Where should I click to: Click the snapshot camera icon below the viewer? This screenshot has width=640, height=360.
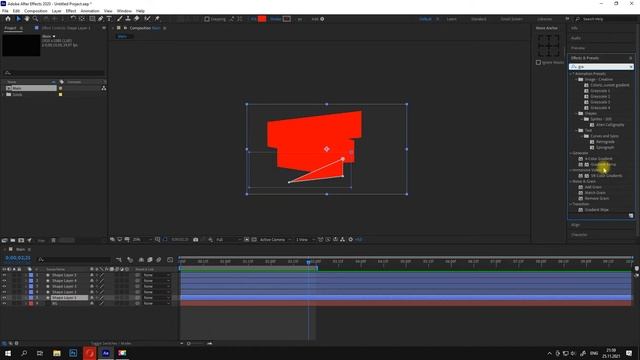(x=196, y=240)
